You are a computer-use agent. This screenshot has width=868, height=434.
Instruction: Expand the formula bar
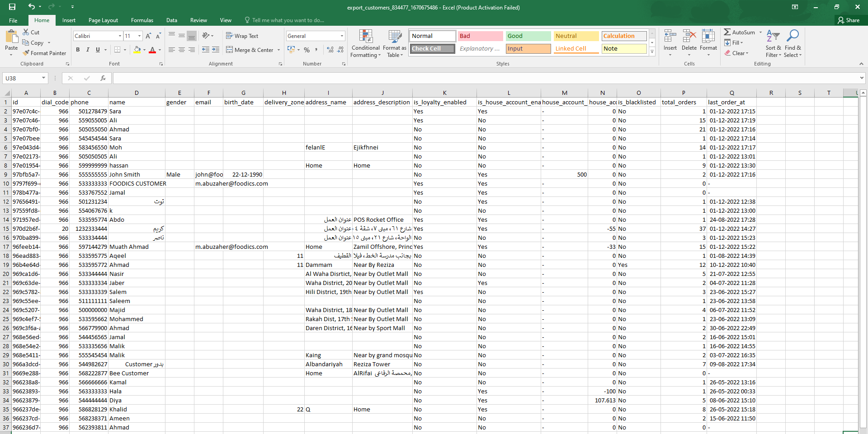click(861, 78)
